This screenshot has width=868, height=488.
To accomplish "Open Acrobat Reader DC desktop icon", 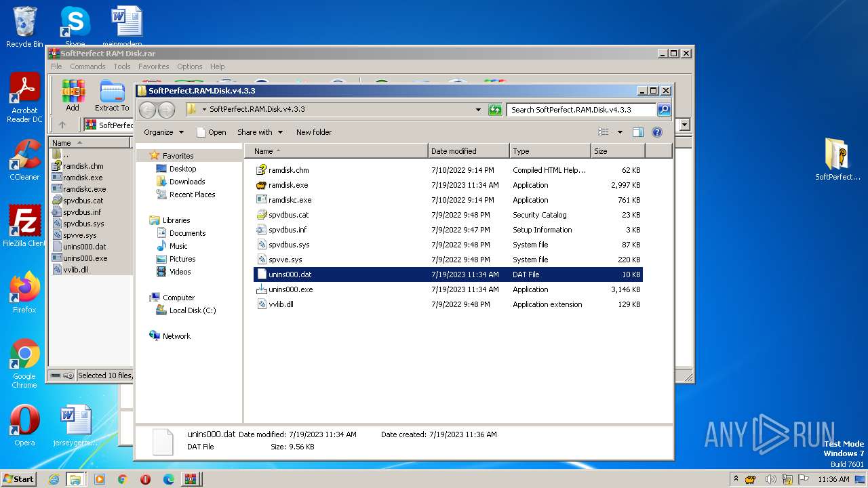I will tap(24, 98).
